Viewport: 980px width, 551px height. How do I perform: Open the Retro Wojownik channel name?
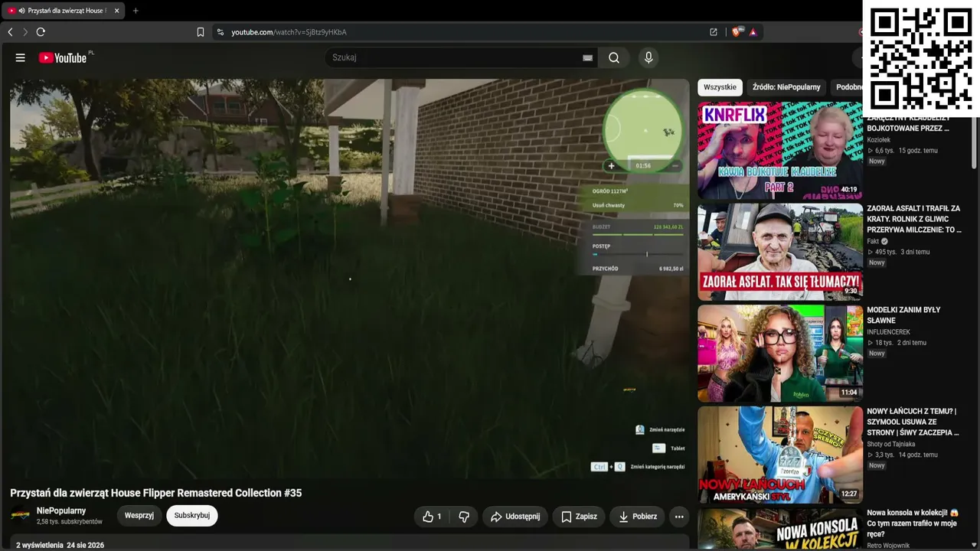(888, 546)
